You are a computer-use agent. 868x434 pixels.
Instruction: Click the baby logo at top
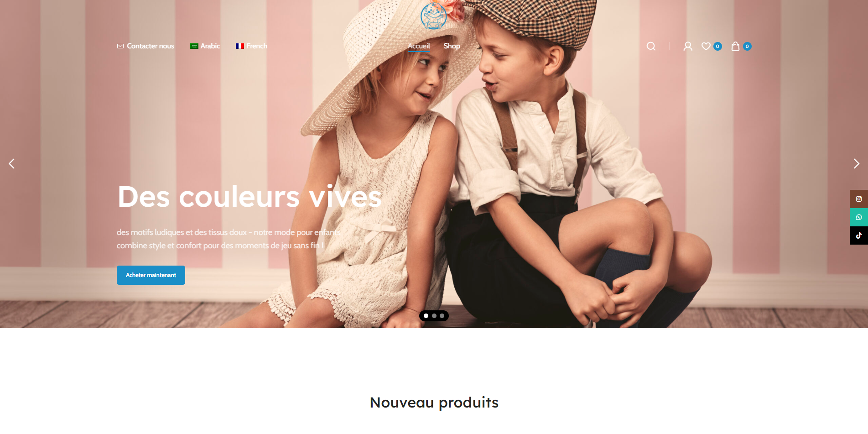[433, 16]
